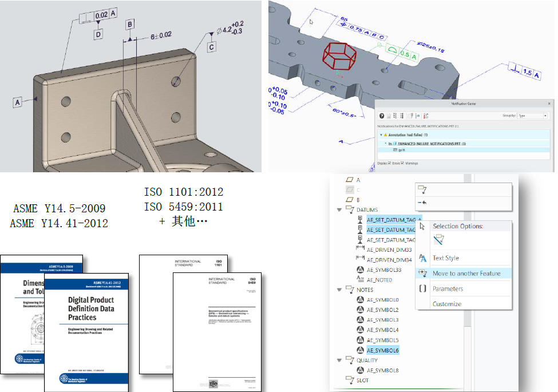Click the AE_DRIVEN_DIM33 dimension icon
558x392 pixels.
pos(360,250)
